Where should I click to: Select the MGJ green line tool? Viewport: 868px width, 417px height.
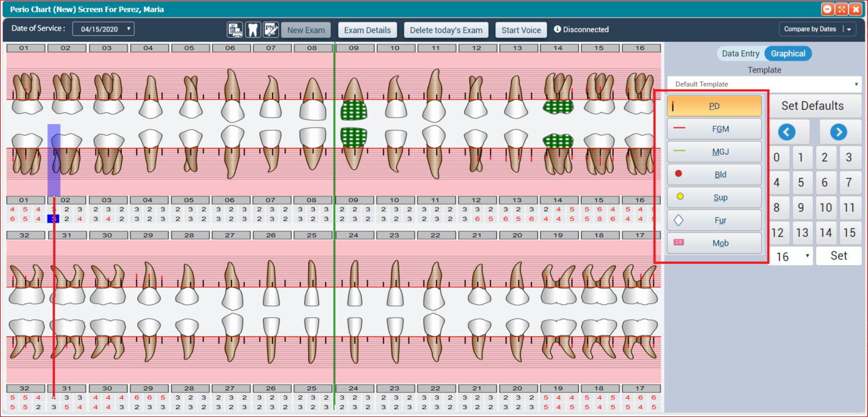(714, 152)
